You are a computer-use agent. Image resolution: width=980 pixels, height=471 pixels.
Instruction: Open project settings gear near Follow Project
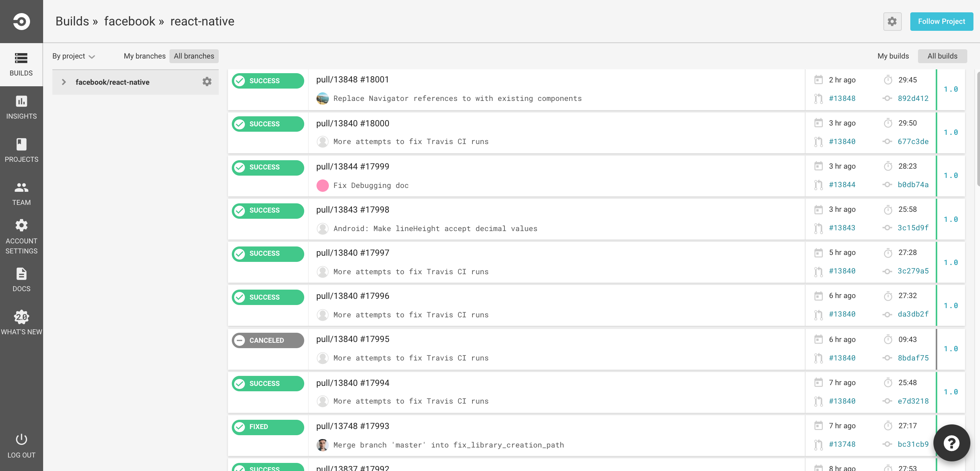(x=892, y=22)
